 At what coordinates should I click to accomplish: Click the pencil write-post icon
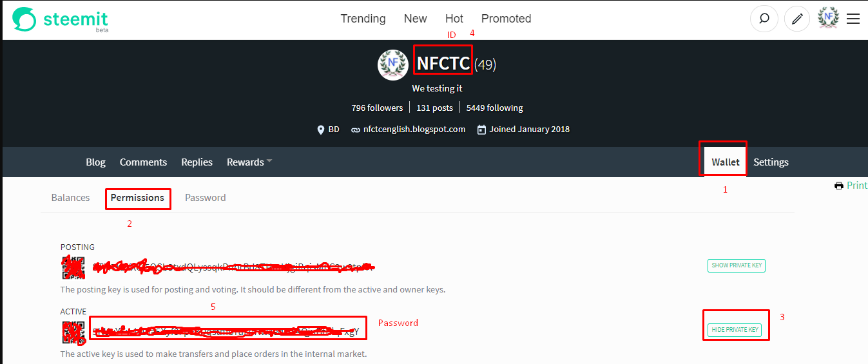point(797,19)
